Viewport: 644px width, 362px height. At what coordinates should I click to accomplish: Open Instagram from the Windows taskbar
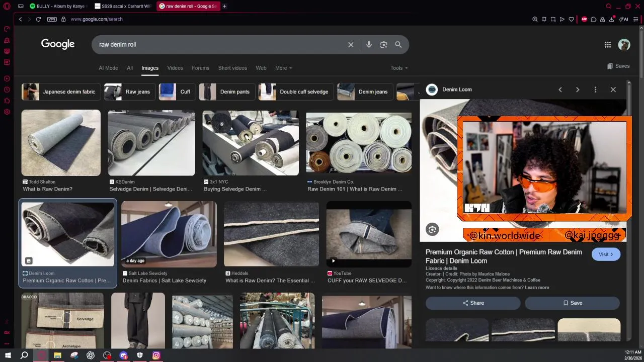[x=156, y=355]
